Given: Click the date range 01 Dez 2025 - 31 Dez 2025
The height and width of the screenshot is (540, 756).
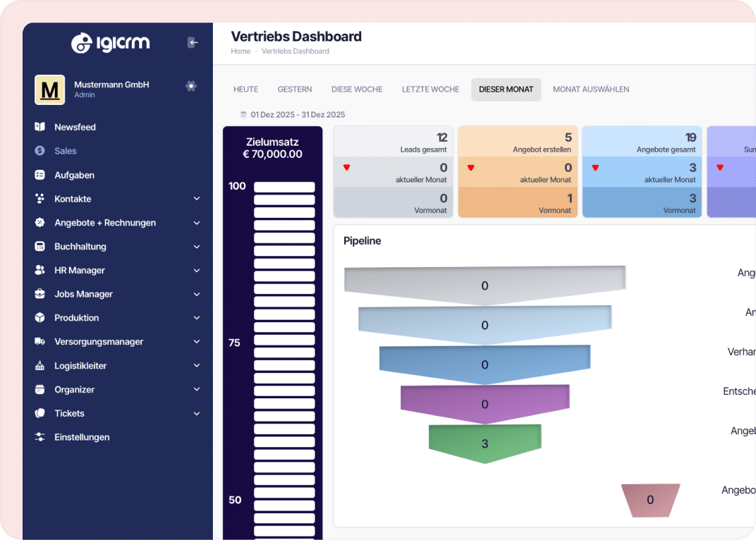Looking at the screenshot, I should pos(298,115).
